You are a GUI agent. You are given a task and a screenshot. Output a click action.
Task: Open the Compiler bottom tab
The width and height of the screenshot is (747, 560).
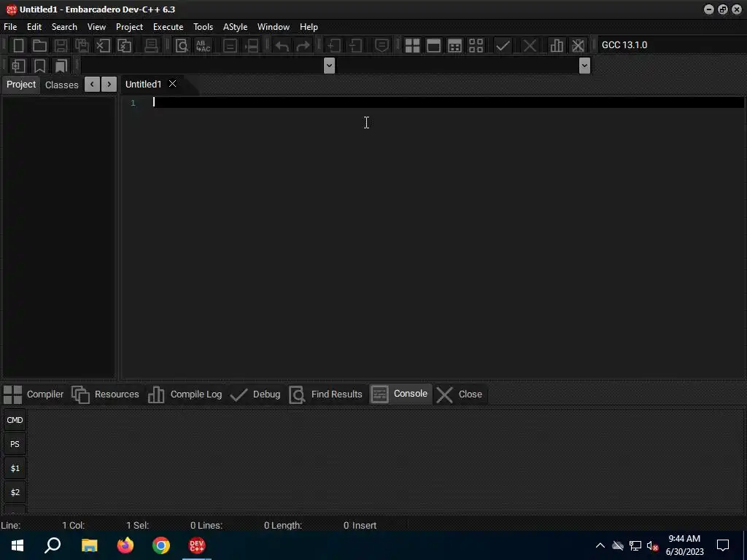pyautogui.click(x=34, y=394)
